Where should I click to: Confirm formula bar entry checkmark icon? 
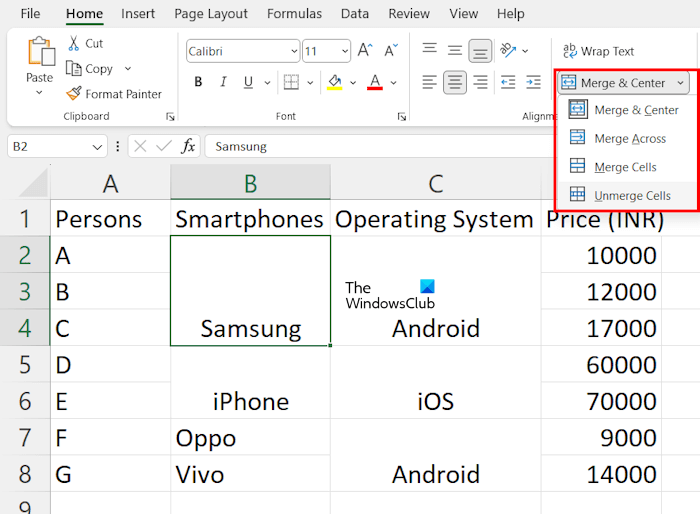pyautogui.click(x=164, y=146)
